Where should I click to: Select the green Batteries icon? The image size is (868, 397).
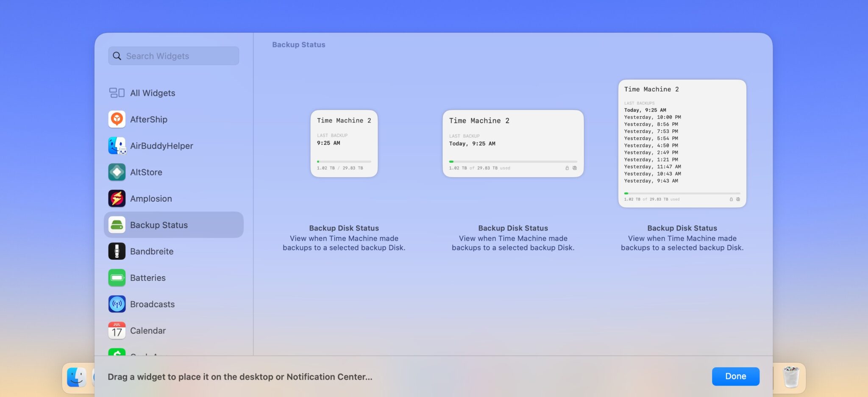click(x=117, y=278)
